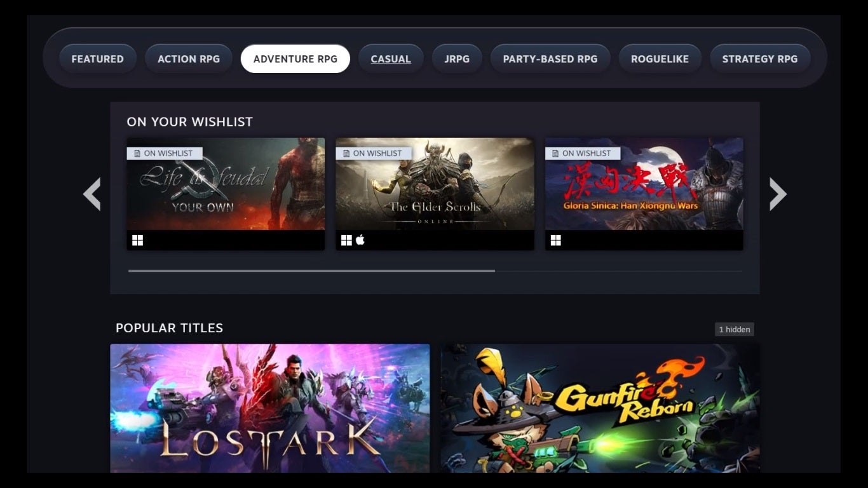Image resolution: width=868 pixels, height=488 pixels.
Task: Switch to the Featured tab
Action: [97, 59]
